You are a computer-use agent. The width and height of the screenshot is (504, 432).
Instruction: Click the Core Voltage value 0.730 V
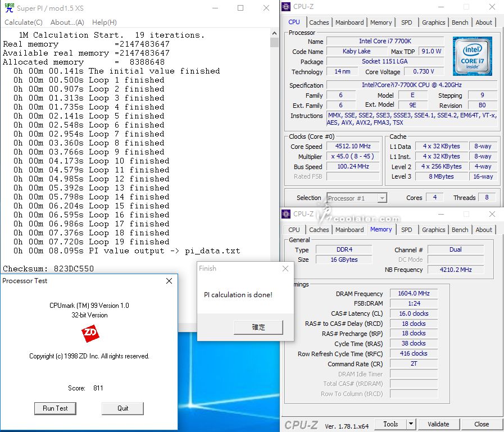tap(424, 71)
